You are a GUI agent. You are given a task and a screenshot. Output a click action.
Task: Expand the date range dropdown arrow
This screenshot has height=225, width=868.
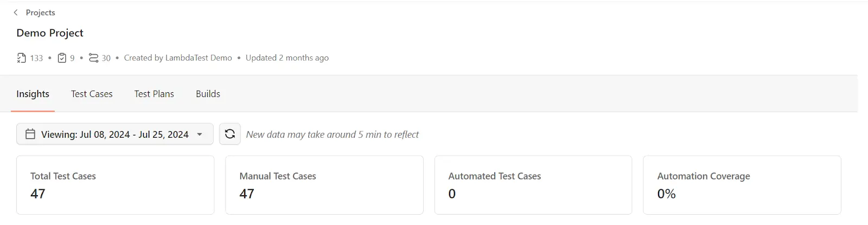tap(200, 134)
